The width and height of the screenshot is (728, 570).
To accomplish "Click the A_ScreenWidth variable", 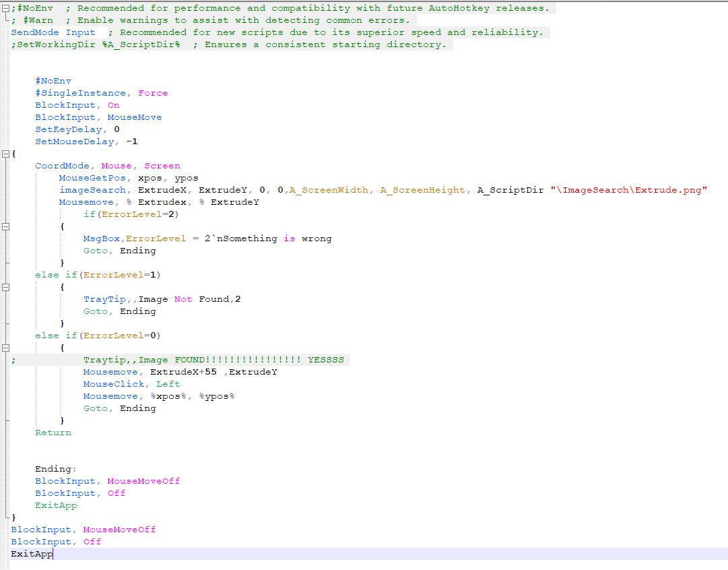I will (x=329, y=190).
